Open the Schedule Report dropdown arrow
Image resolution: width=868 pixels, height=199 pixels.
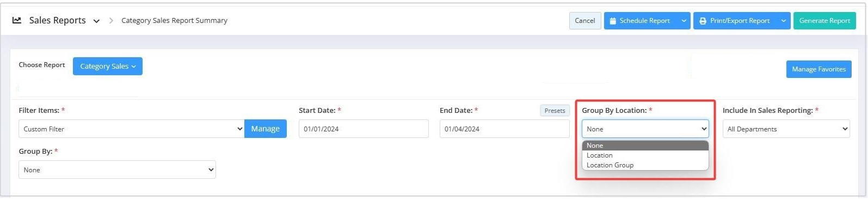[x=684, y=21]
